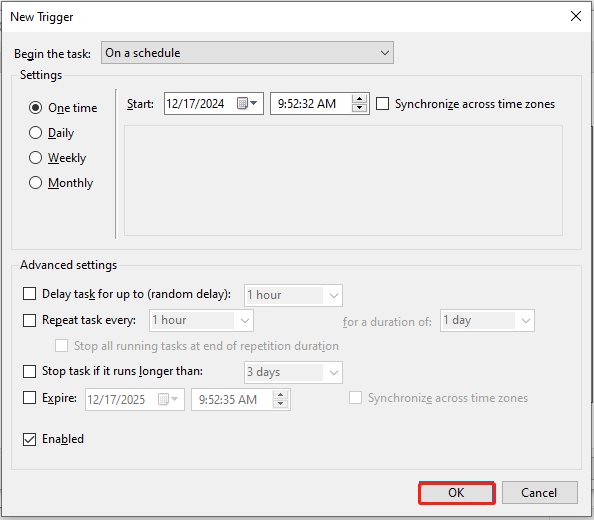Click the Advanced settings group label

click(69, 265)
